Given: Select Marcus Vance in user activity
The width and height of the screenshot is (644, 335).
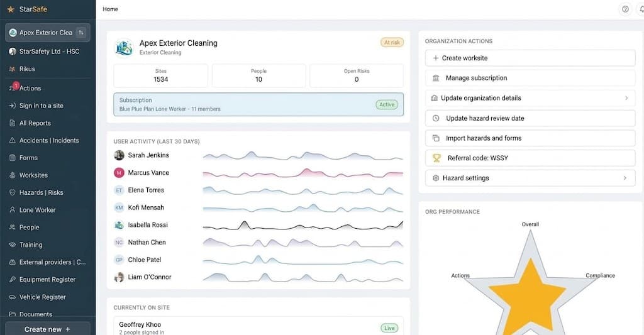Looking at the screenshot, I should [x=148, y=173].
